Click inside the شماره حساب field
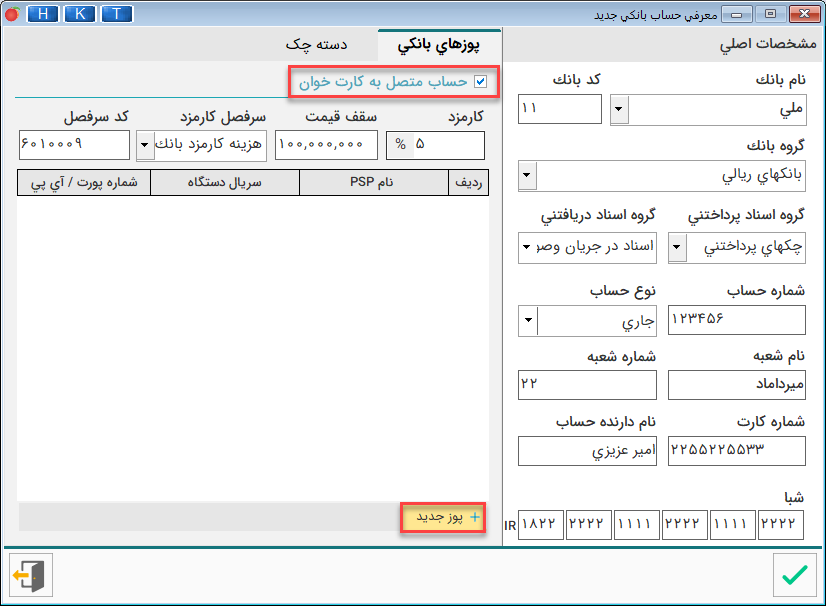This screenshot has width=826, height=606. click(x=737, y=321)
